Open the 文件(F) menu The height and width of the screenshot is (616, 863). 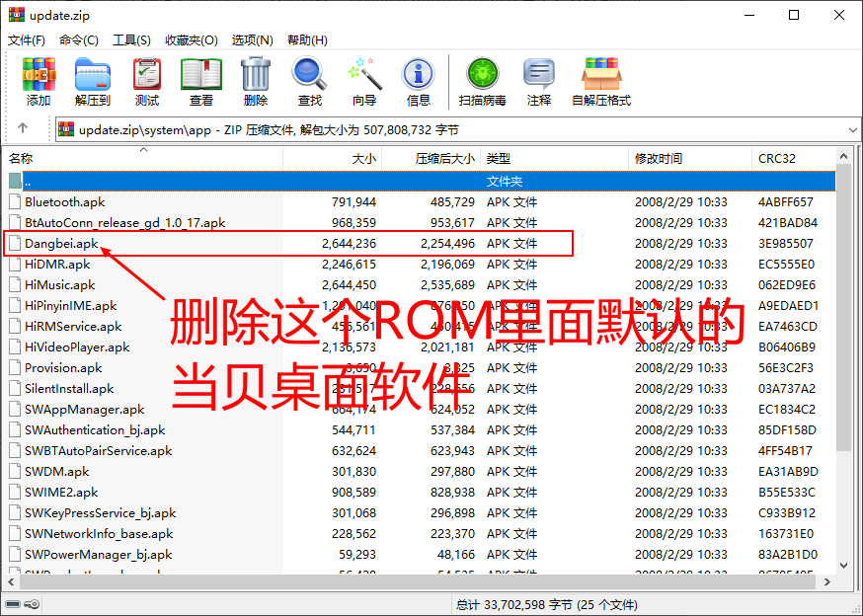click(27, 40)
